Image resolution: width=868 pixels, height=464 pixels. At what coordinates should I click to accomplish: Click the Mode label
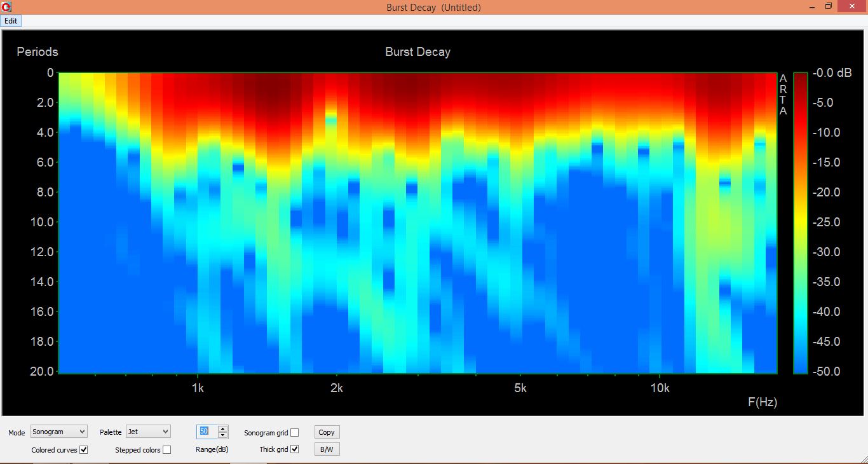(x=17, y=433)
